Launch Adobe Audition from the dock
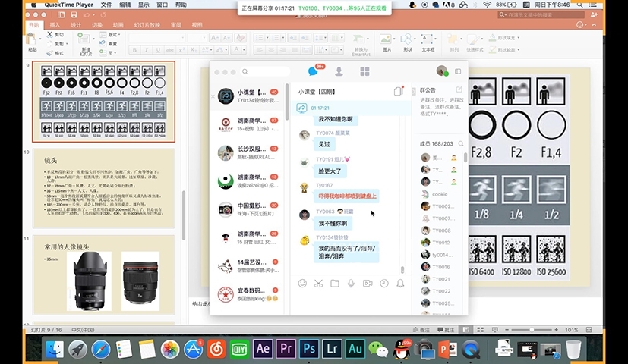628x364 pixels. (355, 349)
